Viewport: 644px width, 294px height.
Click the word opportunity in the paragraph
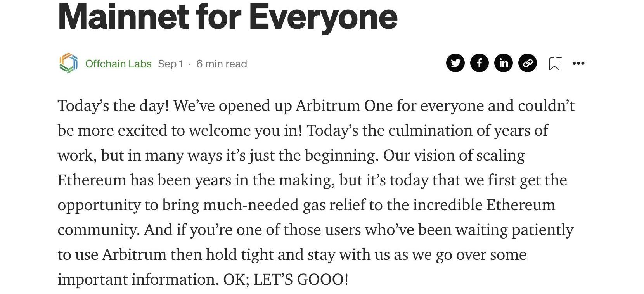tap(99, 205)
